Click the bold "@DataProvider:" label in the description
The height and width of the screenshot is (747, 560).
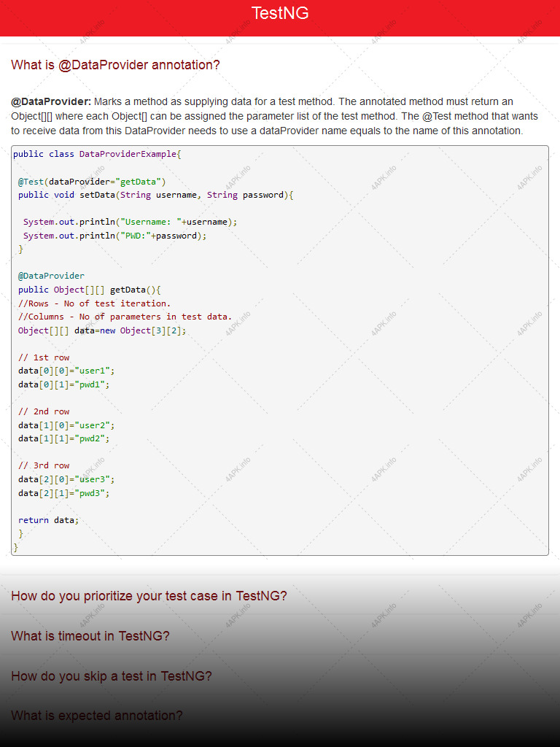point(51,101)
